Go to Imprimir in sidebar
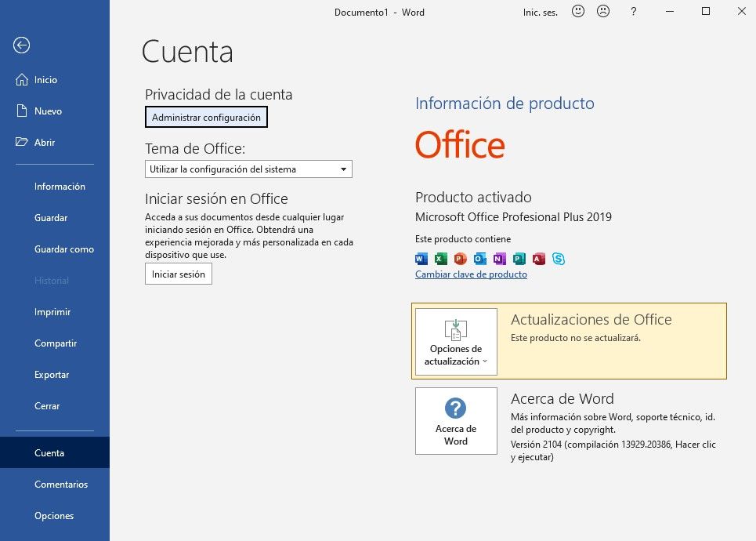This screenshot has height=541, width=756. click(x=52, y=312)
